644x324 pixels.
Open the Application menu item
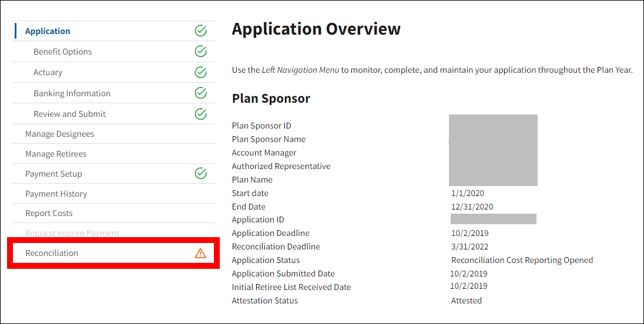click(x=48, y=31)
